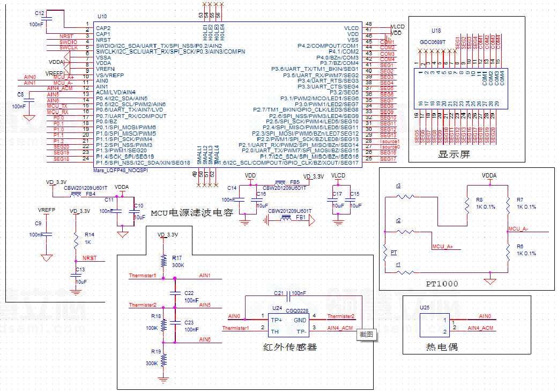The width and height of the screenshot is (557, 392).
Task: Click the CGQ0228 part value
Action: tap(297, 310)
